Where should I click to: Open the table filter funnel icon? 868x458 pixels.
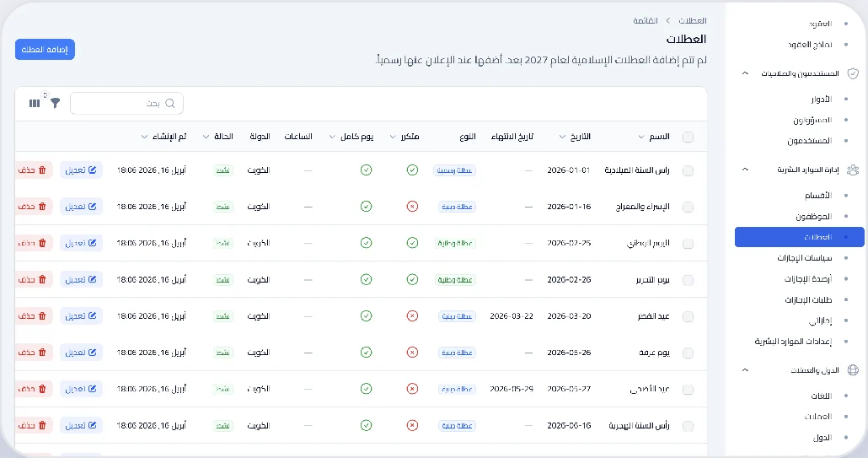pos(56,103)
